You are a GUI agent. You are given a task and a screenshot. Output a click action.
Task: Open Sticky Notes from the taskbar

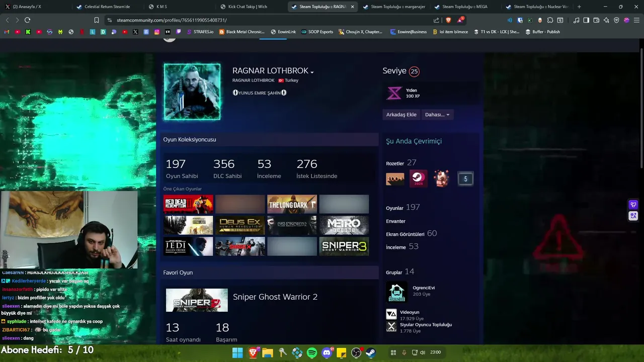click(342, 352)
